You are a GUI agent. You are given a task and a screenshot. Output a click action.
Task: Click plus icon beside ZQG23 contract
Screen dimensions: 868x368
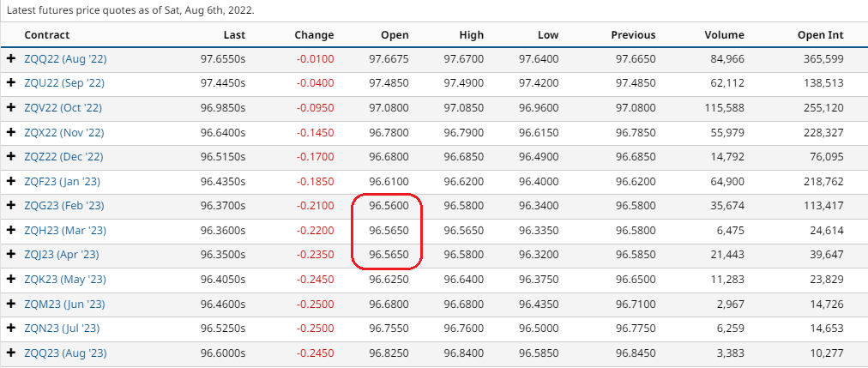click(11, 206)
